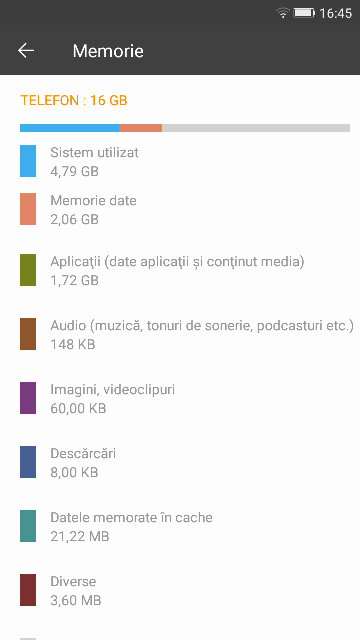This screenshot has width=360, height=640.
Task: Click the orange Memorie date color square
Action: pyautogui.click(x=28, y=209)
